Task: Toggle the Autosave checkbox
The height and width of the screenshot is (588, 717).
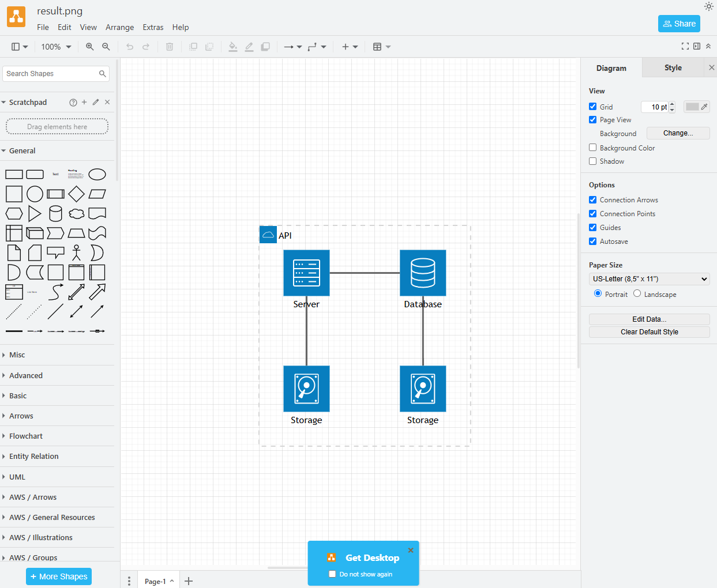Action: point(592,242)
